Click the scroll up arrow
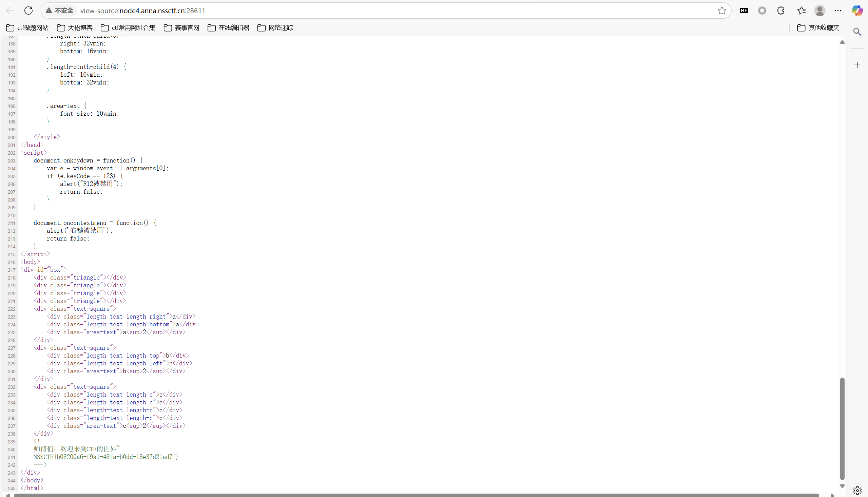The height and width of the screenshot is (497, 868). (x=842, y=42)
